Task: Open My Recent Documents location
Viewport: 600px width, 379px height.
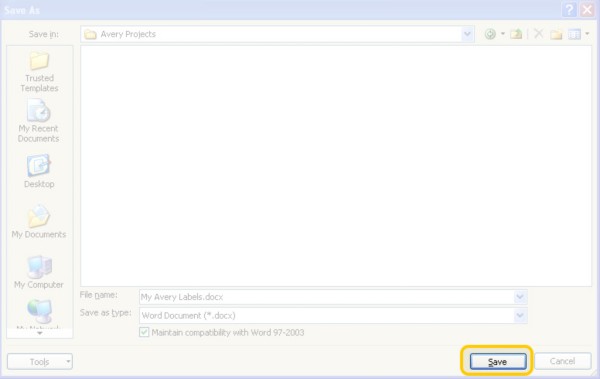Action: tap(39, 121)
